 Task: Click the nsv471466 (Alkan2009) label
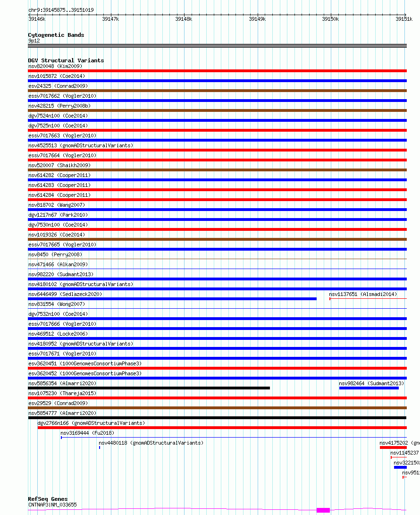point(58,264)
